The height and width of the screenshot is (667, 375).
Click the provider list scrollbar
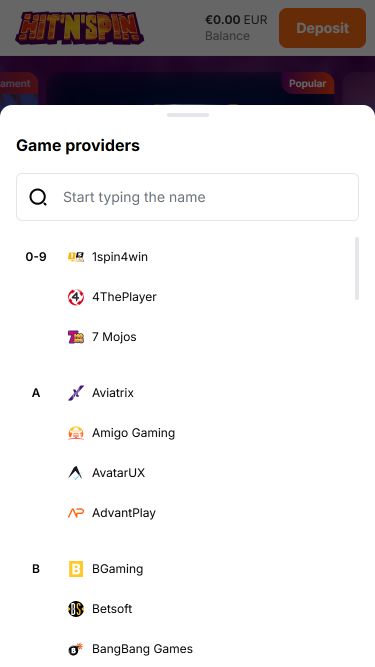[357, 268]
